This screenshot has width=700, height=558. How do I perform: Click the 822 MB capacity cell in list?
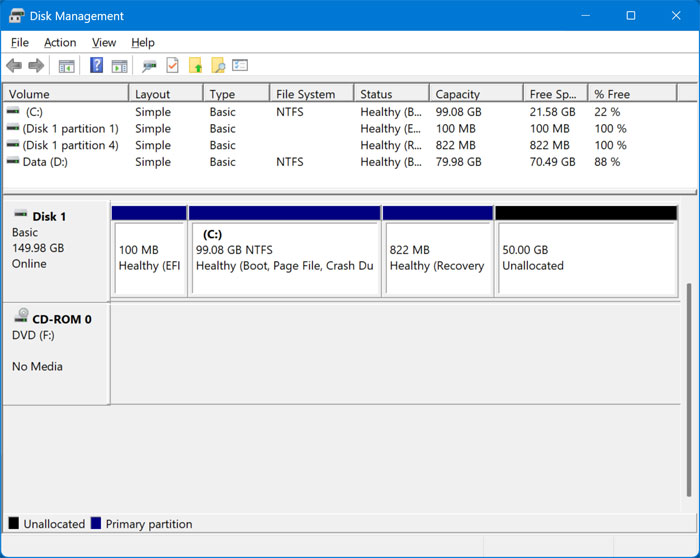(455, 145)
